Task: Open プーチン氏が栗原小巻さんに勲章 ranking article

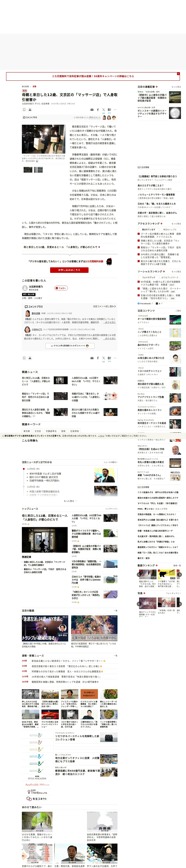Action: click(161, 235)
